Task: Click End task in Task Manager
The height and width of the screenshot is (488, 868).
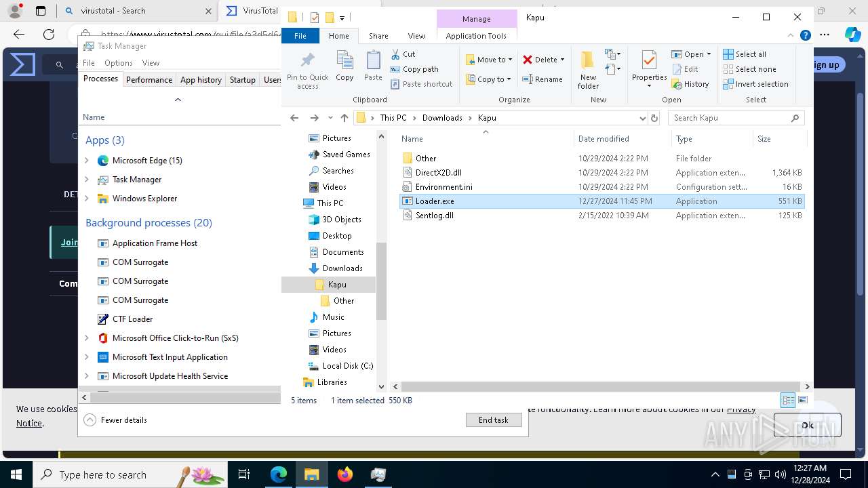Action: [494, 420]
